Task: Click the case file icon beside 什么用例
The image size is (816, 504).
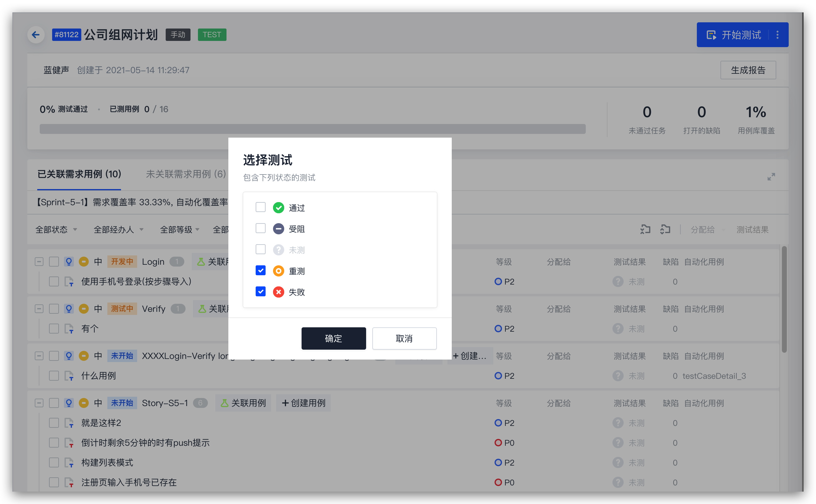Action: click(x=69, y=376)
